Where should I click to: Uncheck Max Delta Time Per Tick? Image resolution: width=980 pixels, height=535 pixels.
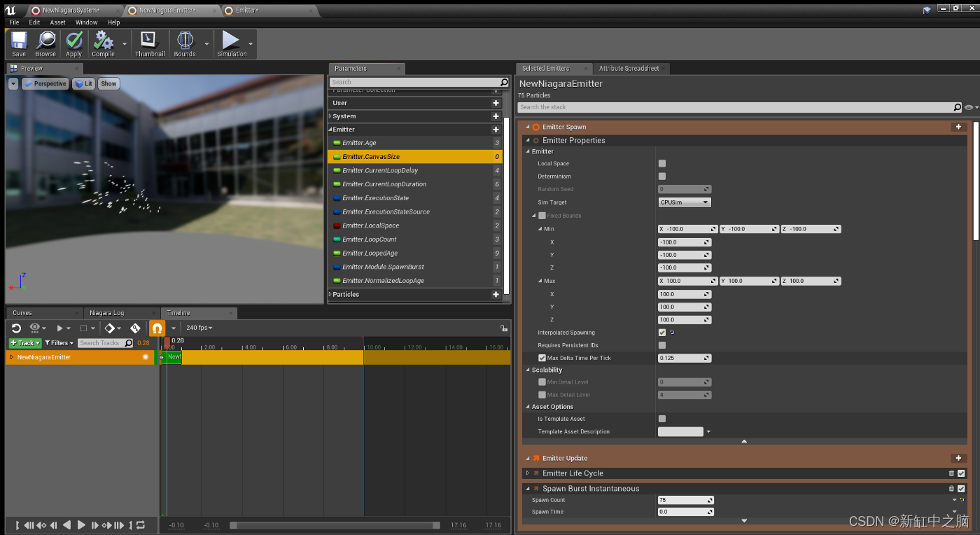click(x=542, y=358)
